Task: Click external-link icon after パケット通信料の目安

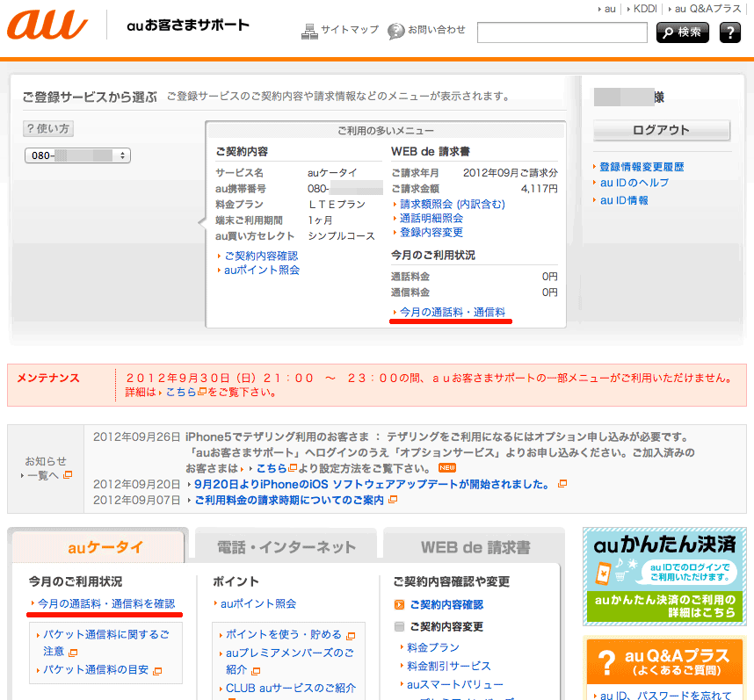Action: pos(157,671)
